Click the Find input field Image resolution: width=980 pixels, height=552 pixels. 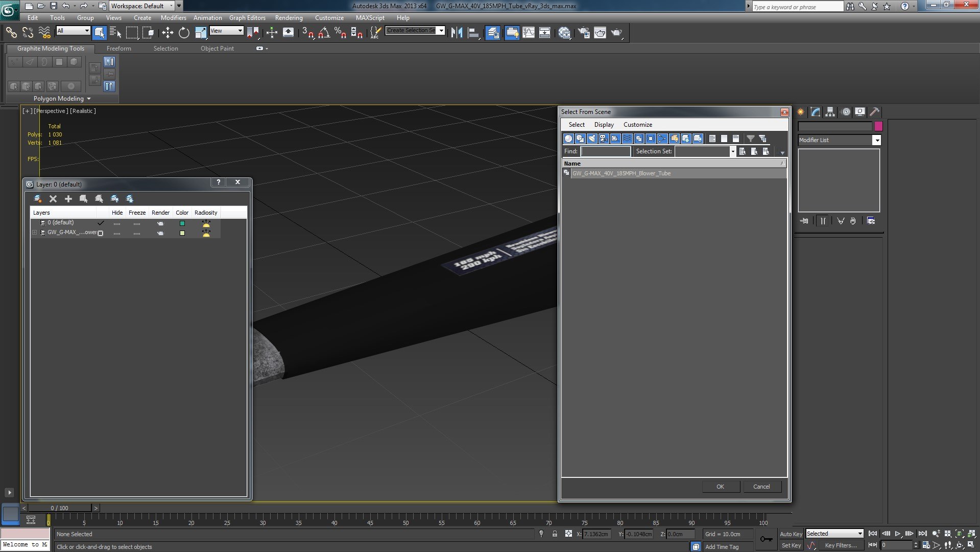tap(606, 151)
